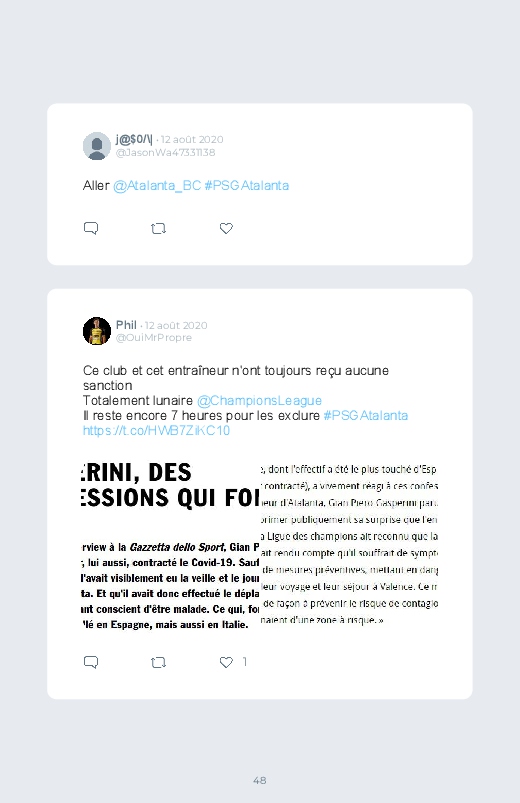Like the 'Aller @Atalanta_BC' tweet
Screen dimensions: 520x803
[x=226, y=228]
